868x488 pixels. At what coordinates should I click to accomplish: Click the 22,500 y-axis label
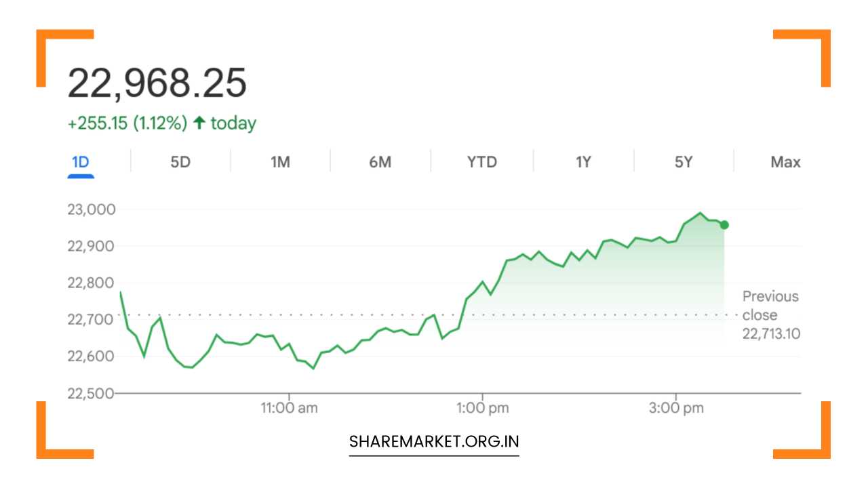[x=91, y=393]
